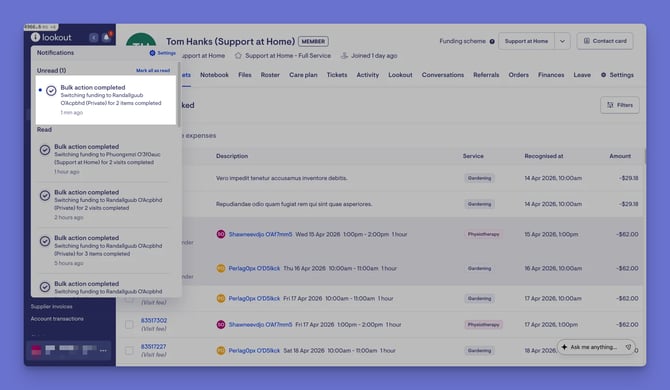Open notification Settings gear link
670x390 pixels.
(163, 53)
